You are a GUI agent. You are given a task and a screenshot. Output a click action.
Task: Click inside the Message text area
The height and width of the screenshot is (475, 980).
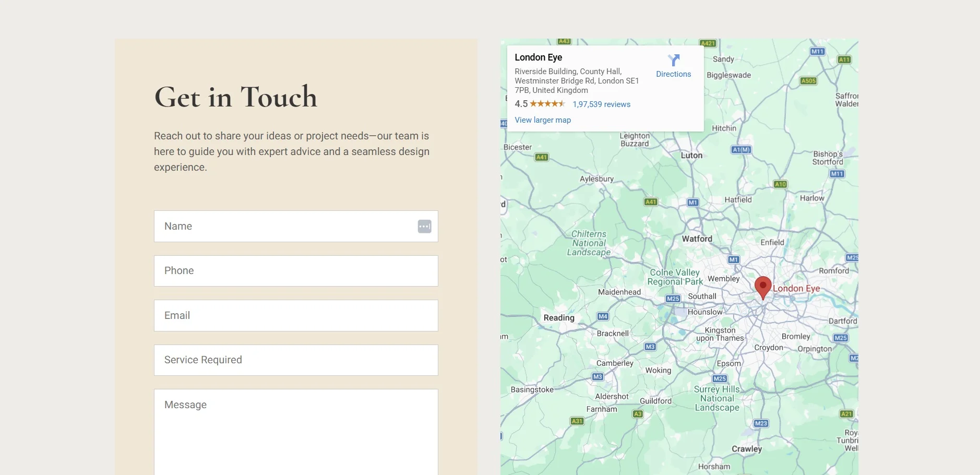click(x=296, y=432)
